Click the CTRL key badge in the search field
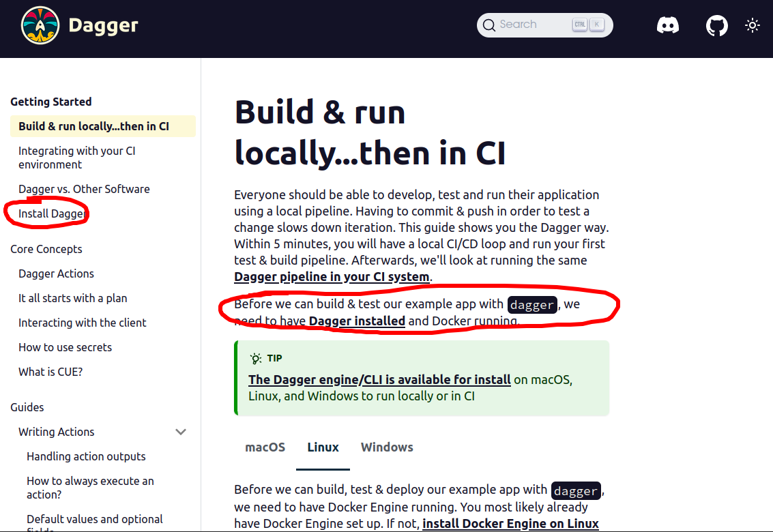Viewport: 773px width, 532px height. click(x=579, y=25)
